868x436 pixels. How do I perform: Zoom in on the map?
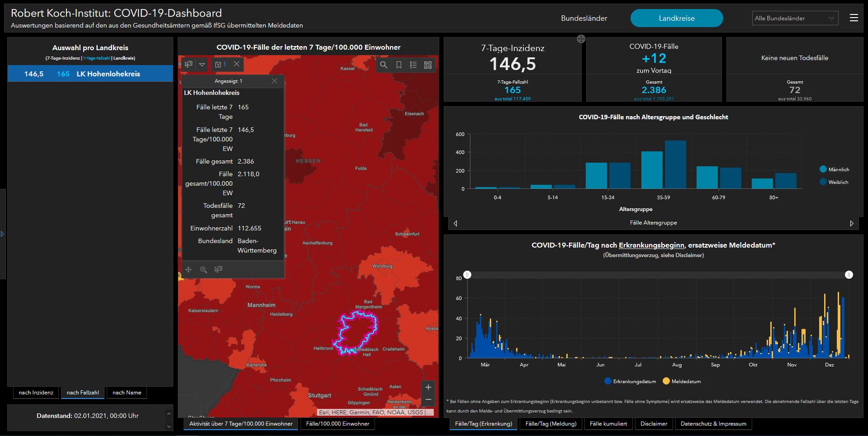coord(428,387)
